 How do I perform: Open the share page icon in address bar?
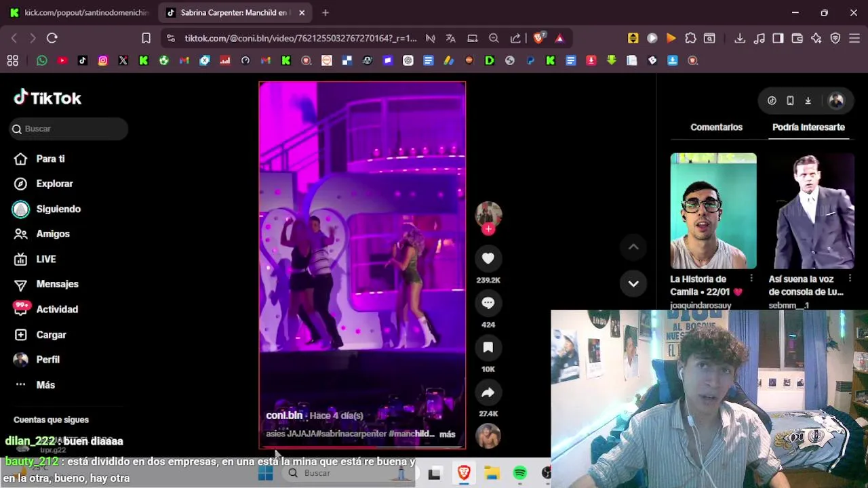[x=515, y=38]
